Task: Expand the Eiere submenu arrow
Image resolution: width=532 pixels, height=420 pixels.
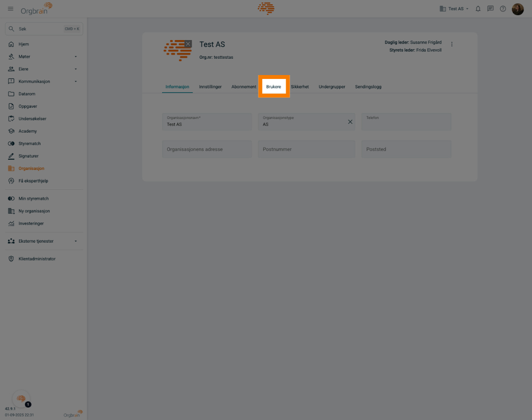Action: (76, 69)
